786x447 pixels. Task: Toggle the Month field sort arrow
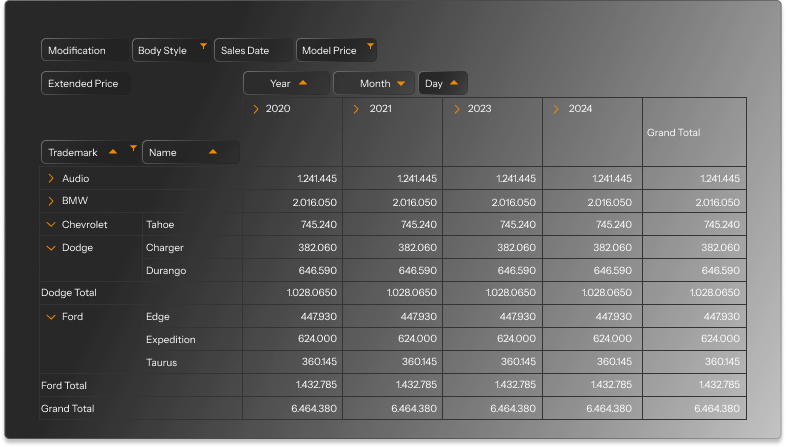pos(401,84)
